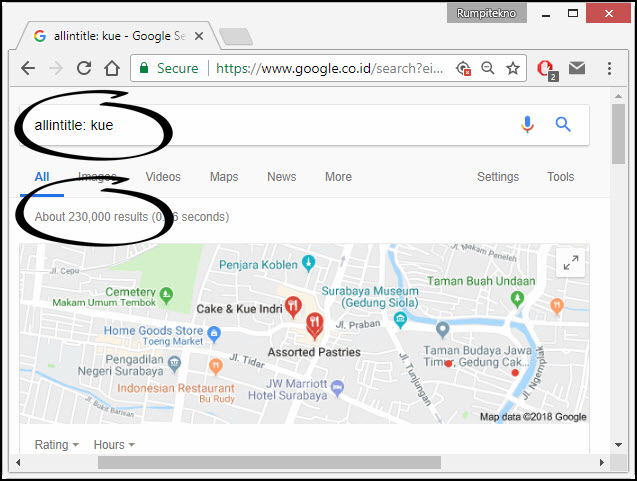
Task: Click the Toeng Market label
Action: [173, 341]
